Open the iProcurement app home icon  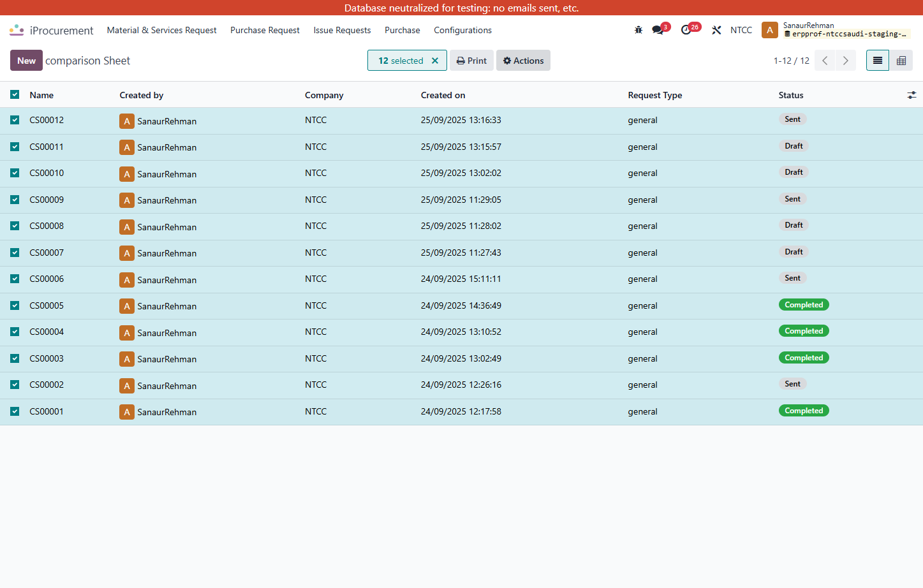point(17,30)
